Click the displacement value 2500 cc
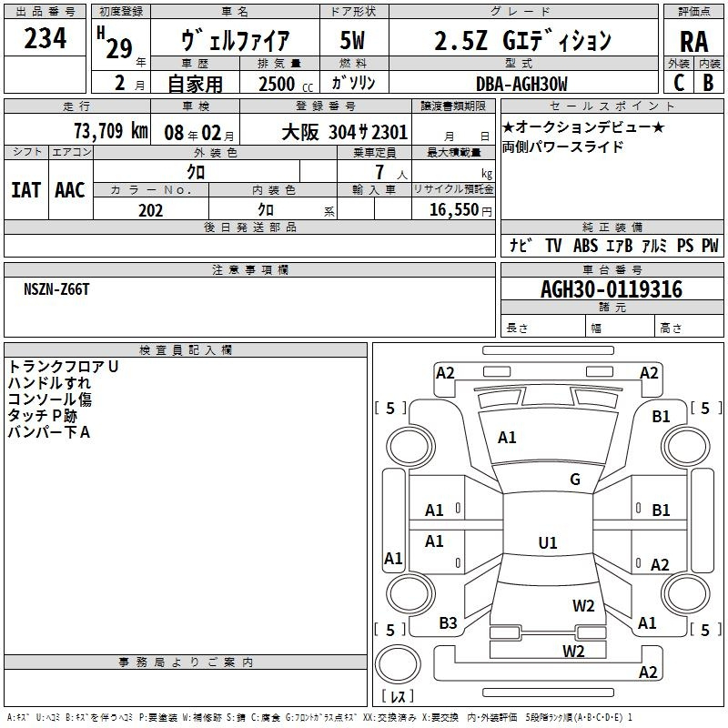Image resolution: width=728 pixels, height=728 pixels. 286,84
